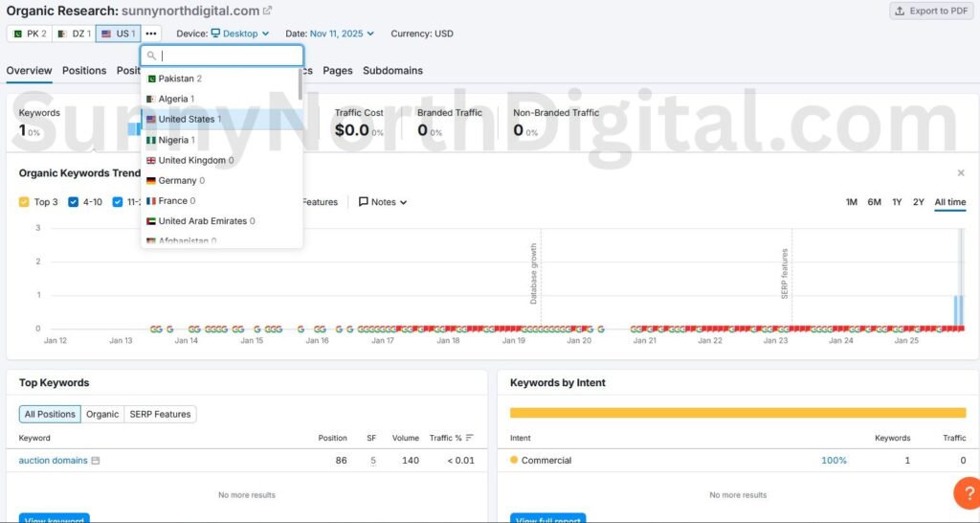Choose United Arab Emirates from the list

[220, 221]
